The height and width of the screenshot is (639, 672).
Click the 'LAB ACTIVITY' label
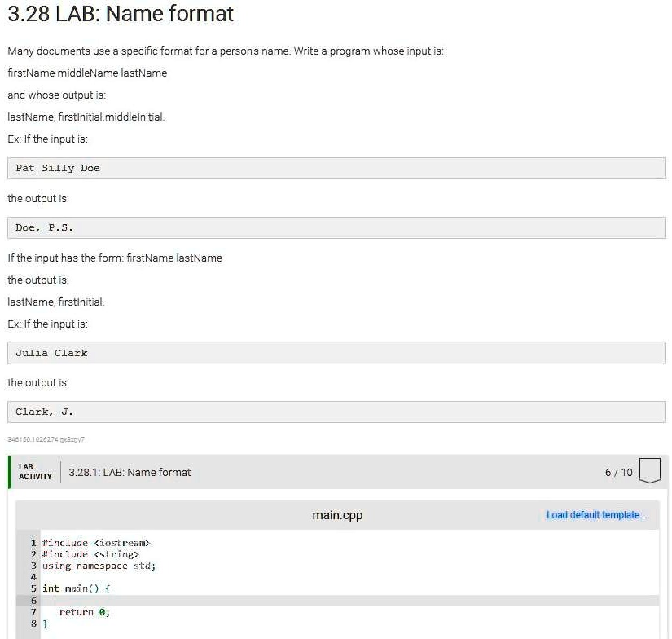coord(35,471)
